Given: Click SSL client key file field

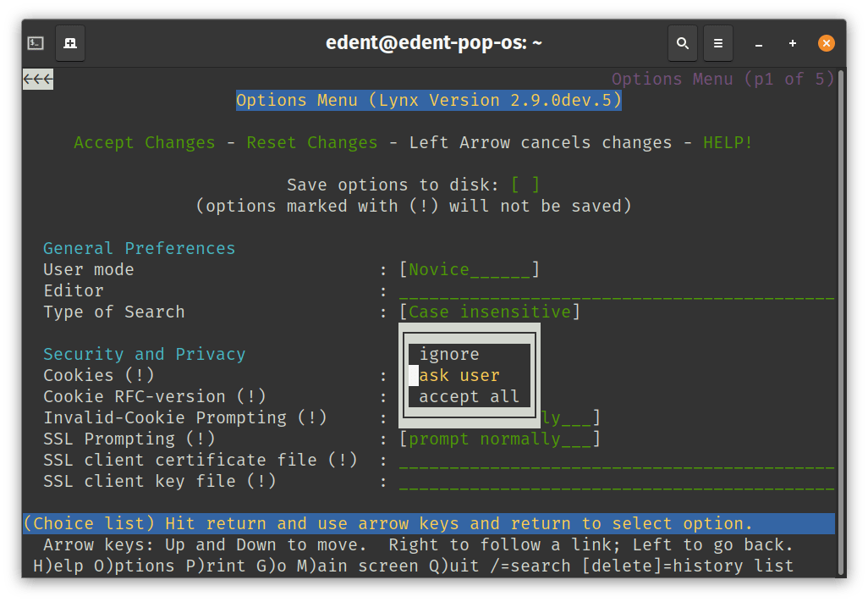Looking at the screenshot, I should 616,482.
